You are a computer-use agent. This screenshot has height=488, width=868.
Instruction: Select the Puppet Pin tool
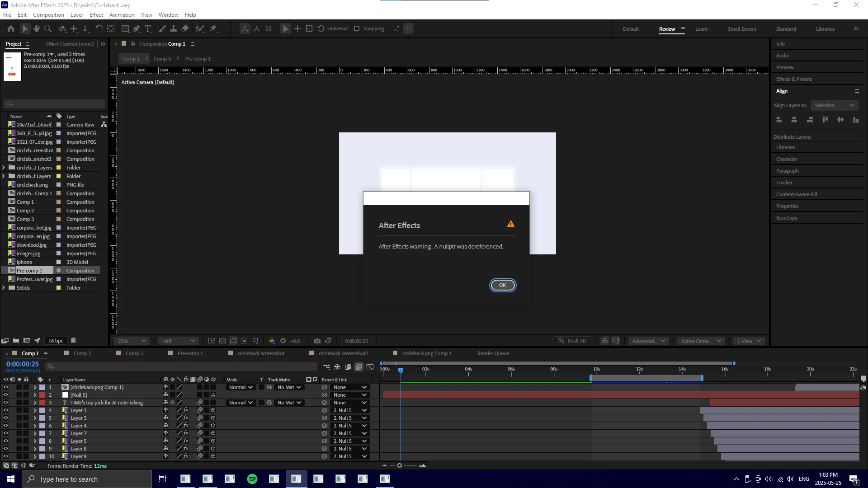[x=213, y=28]
